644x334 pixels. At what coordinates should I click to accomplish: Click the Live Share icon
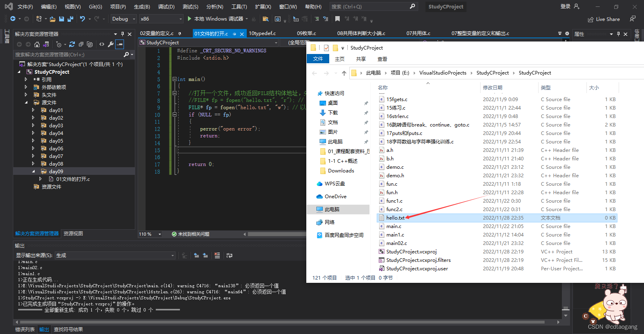pos(591,19)
